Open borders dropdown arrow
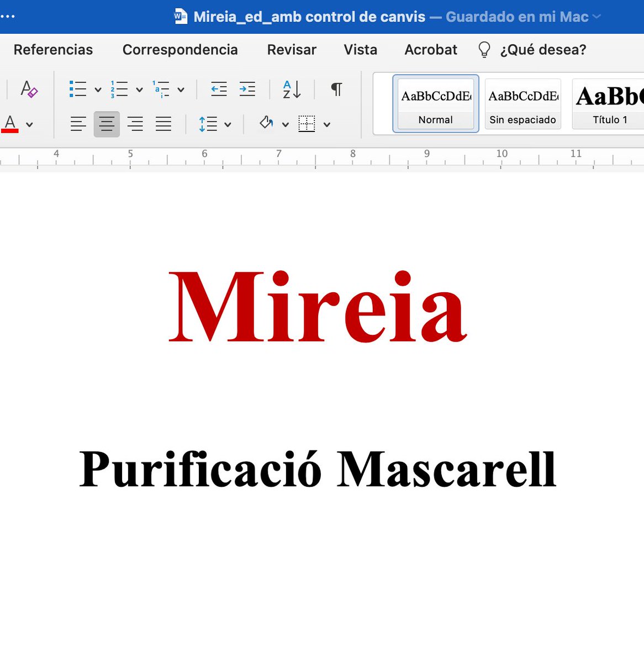The image size is (644, 663). tap(327, 125)
